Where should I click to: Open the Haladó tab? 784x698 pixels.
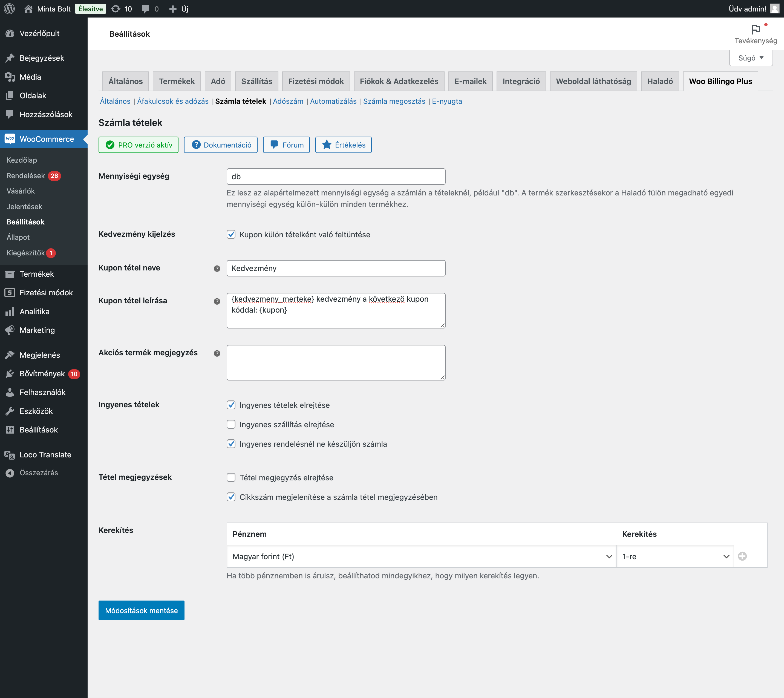(660, 81)
